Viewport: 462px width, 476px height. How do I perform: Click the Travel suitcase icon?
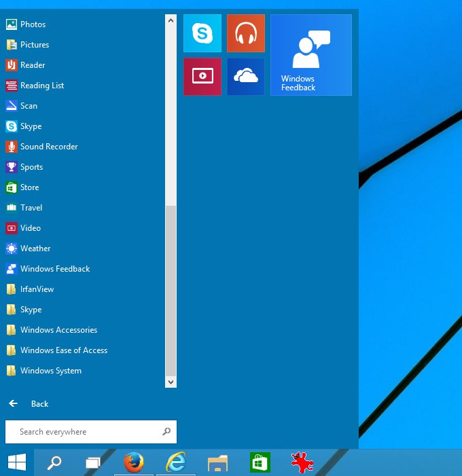(12, 208)
